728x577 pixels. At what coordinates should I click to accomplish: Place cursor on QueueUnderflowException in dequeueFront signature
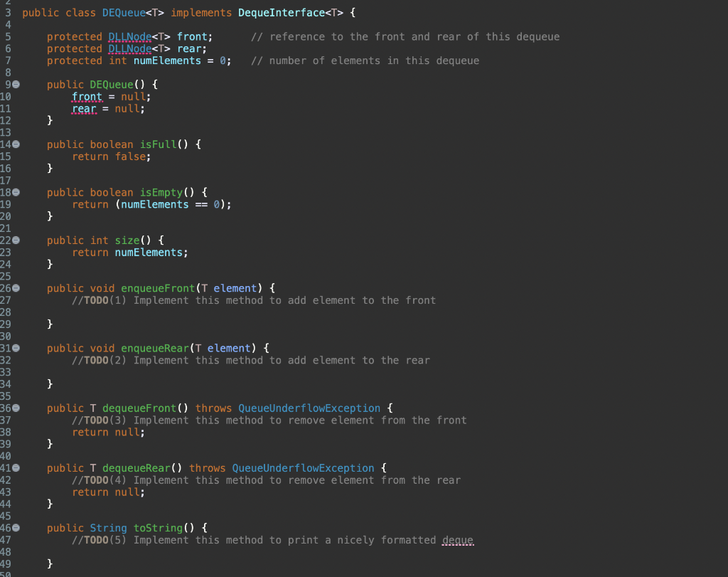click(309, 408)
